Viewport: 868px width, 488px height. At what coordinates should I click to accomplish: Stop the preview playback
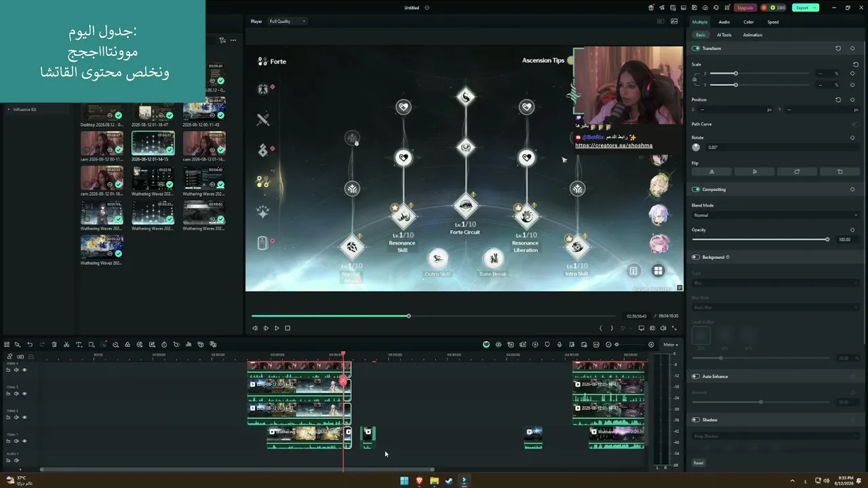(x=288, y=328)
